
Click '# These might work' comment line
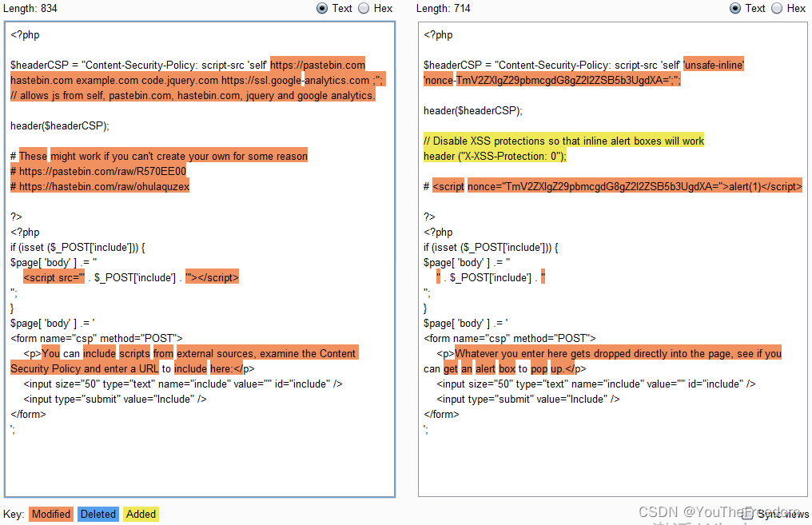159,156
